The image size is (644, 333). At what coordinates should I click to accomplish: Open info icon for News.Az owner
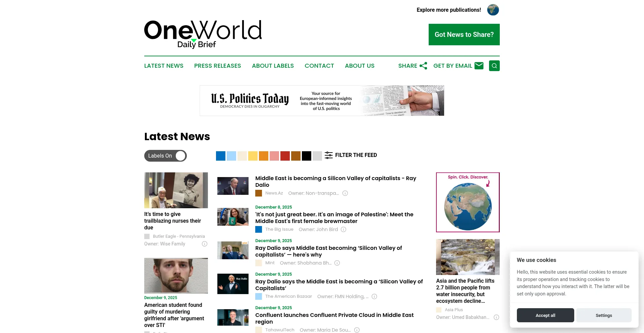tap(345, 193)
